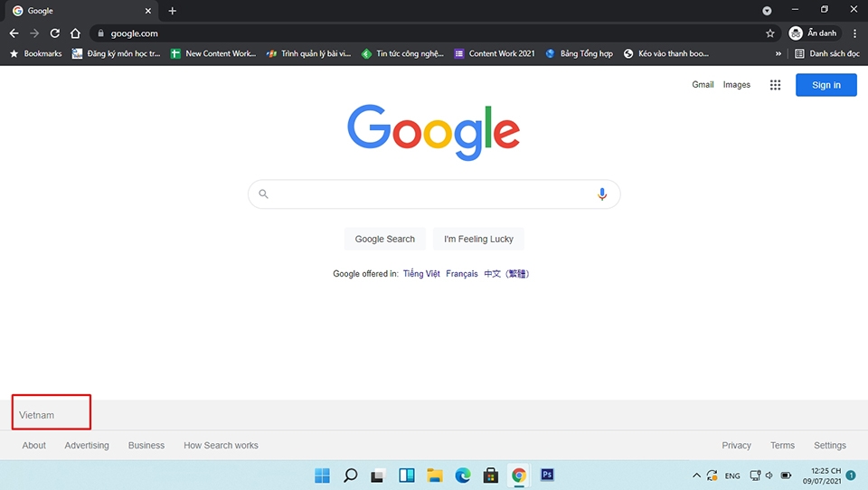Image resolution: width=868 pixels, height=490 pixels.
Task: Open How Search works link
Action: (x=221, y=445)
